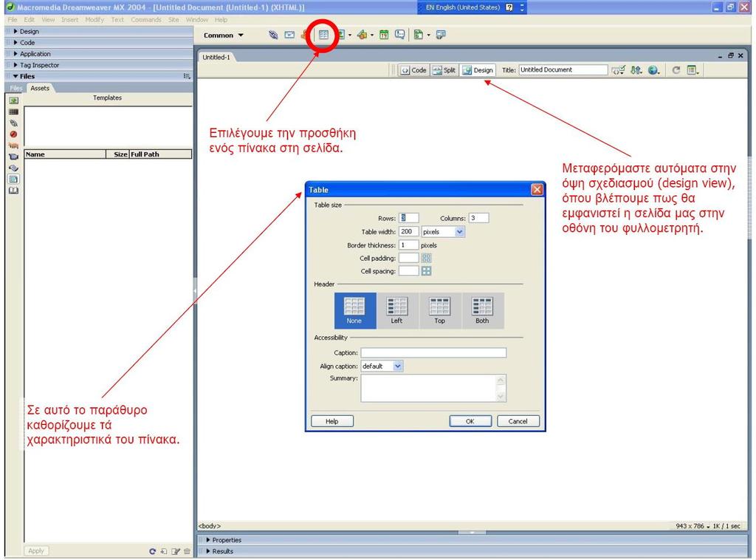This screenshot has height=560, width=756.
Task: Open the Commands menu
Action: coord(146,20)
